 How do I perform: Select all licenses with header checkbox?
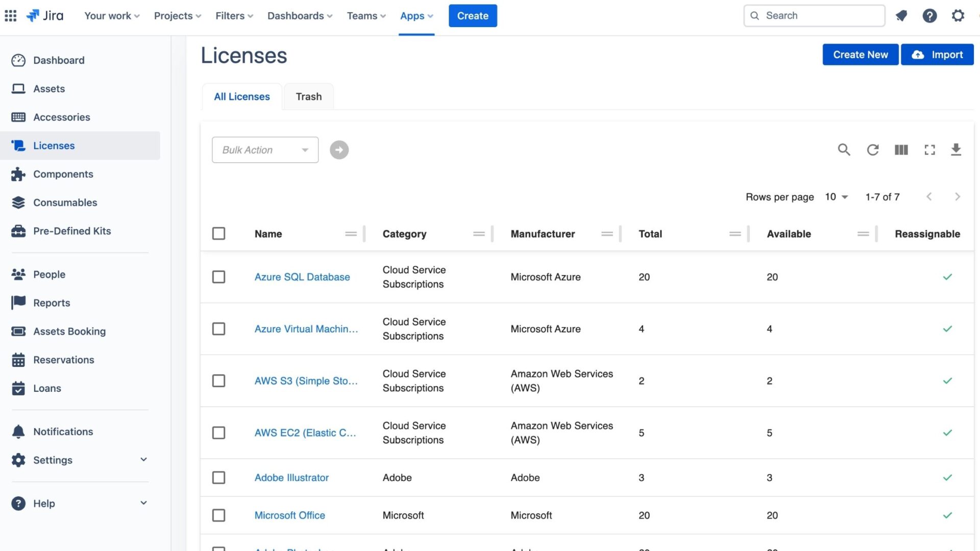(x=218, y=234)
